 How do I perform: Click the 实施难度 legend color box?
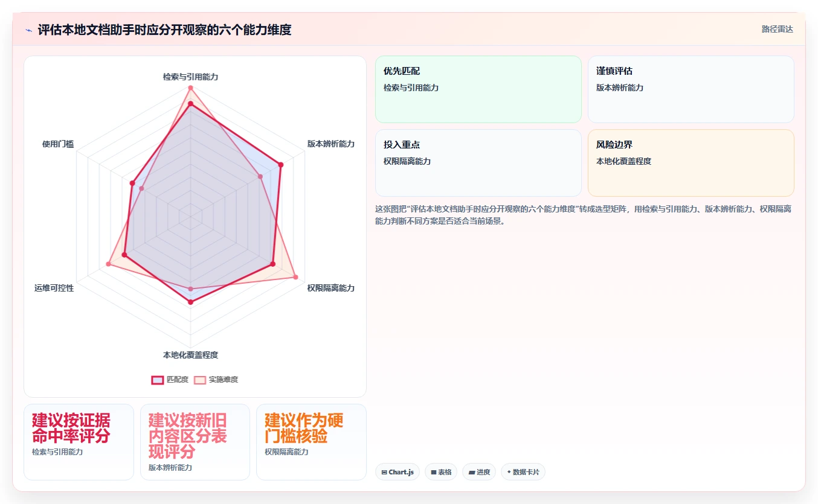[x=200, y=380]
